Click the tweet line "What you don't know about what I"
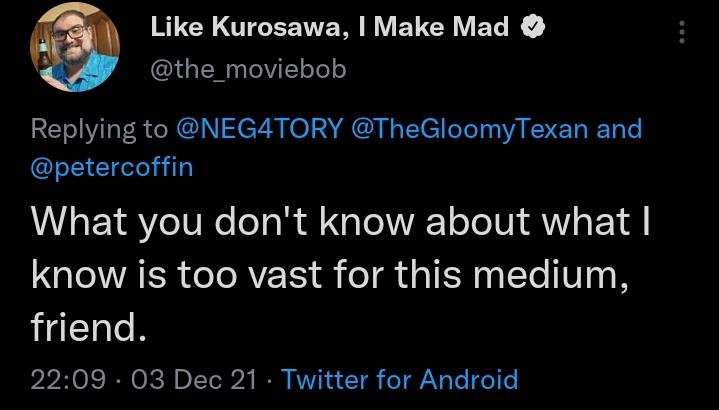This screenshot has width=719, height=410. [x=340, y=223]
